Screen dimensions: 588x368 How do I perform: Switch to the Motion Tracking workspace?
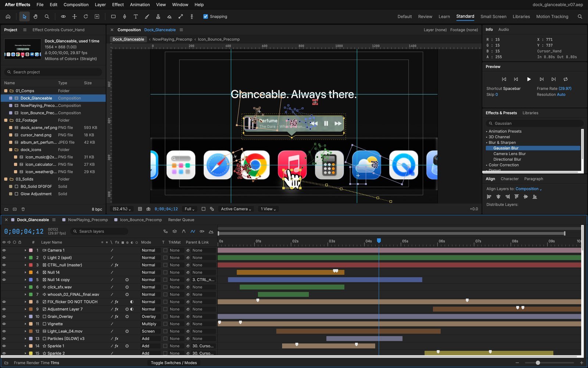(552, 17)
